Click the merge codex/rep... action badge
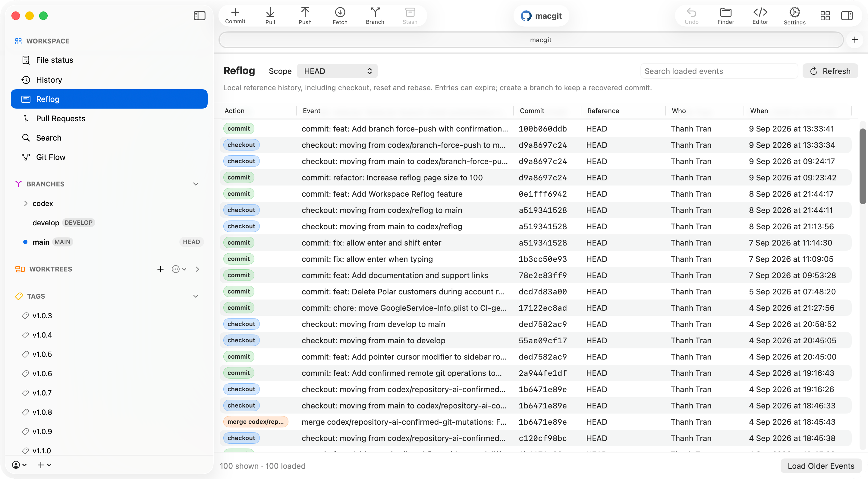The image size is (868, 479). pos(255,422)
